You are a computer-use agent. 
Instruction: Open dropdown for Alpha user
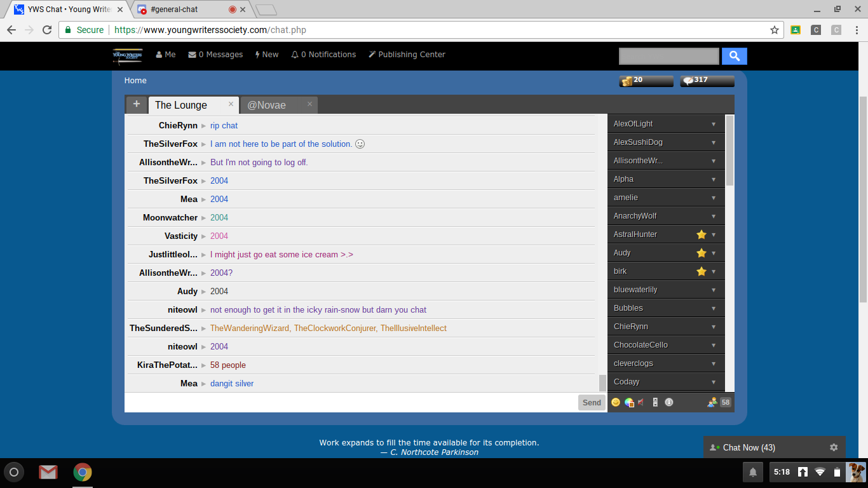[714, 179]
